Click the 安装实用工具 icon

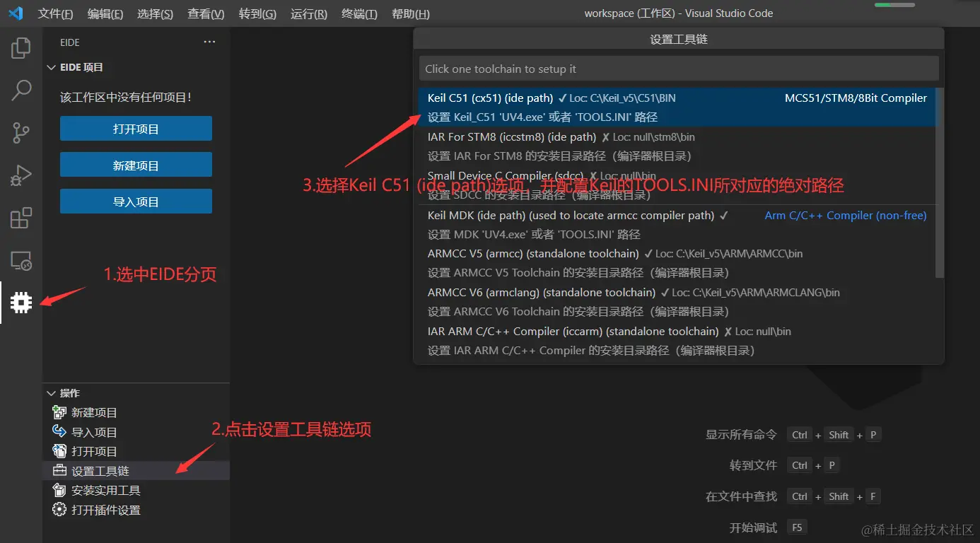click(x=59, y=490)
